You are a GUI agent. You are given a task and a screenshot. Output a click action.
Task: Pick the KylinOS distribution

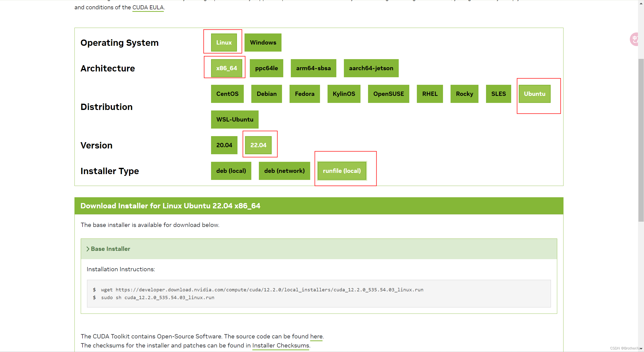pyautogui.click(x=344, y=94)
